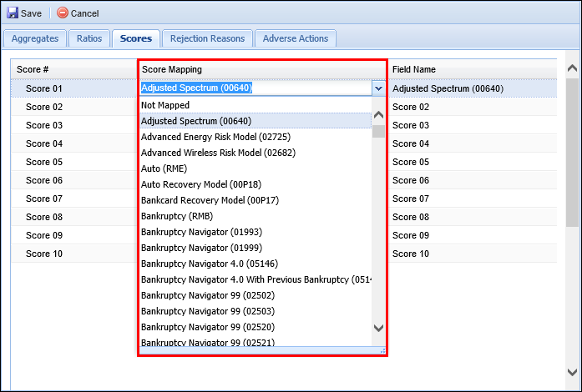
Task: Select Bankruptcy Navigator 4.0 (05146)
Action: [x=256, y=264]
